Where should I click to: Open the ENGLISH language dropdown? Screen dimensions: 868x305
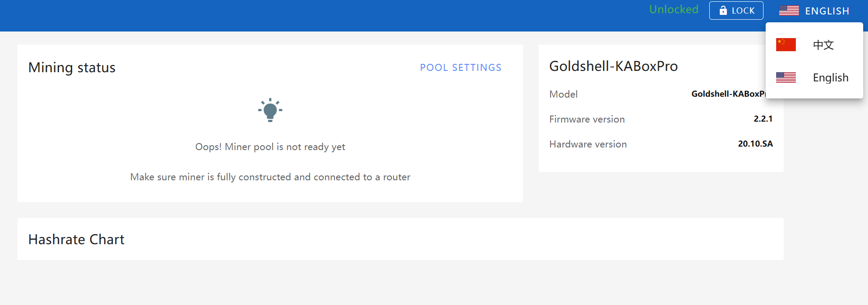tap(814, 11)
